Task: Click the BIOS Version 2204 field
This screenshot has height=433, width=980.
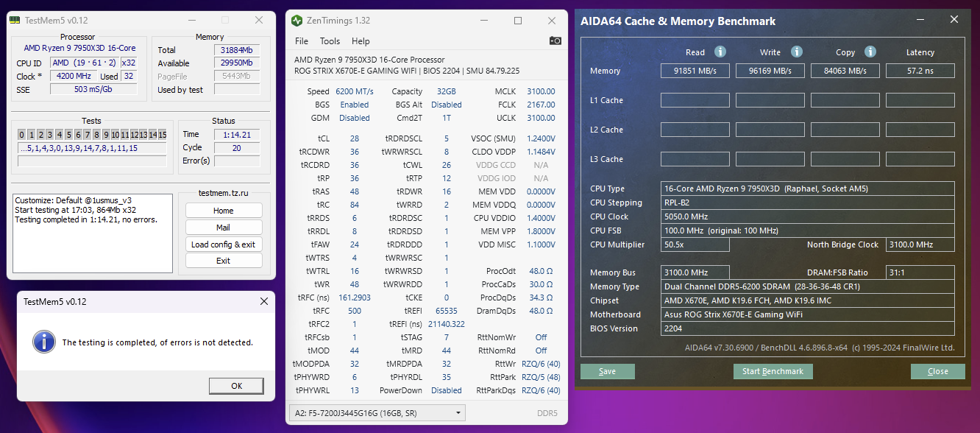Action: pyautogui.click(x=807, y=328)
